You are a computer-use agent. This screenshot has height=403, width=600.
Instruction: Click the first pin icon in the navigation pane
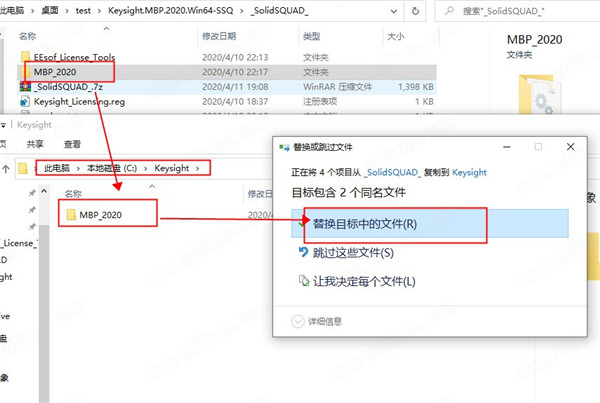[32, 193]
